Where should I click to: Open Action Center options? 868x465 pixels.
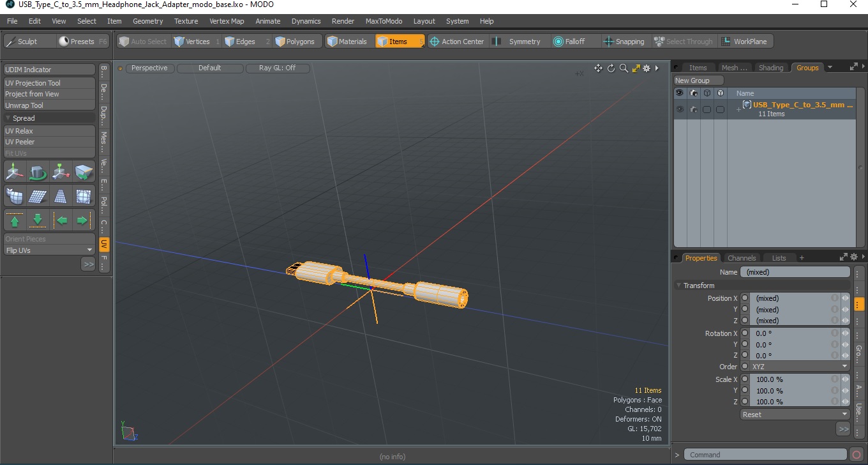(x=458, y=42)
